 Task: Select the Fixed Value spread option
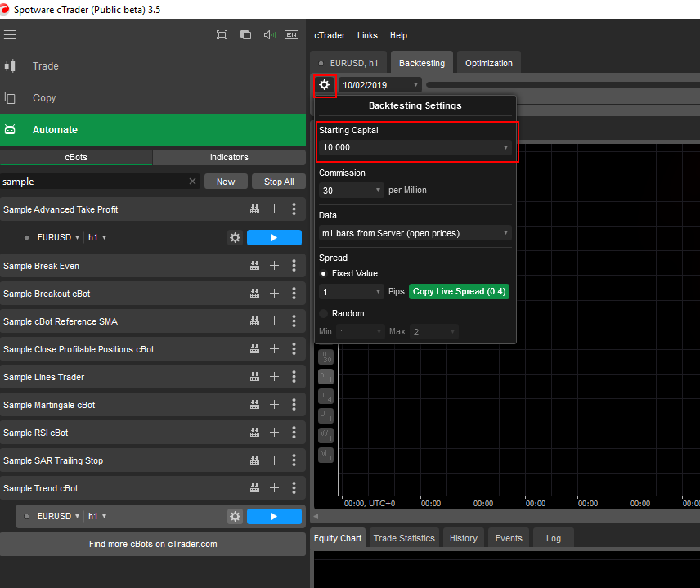click(x=324, y=273)
